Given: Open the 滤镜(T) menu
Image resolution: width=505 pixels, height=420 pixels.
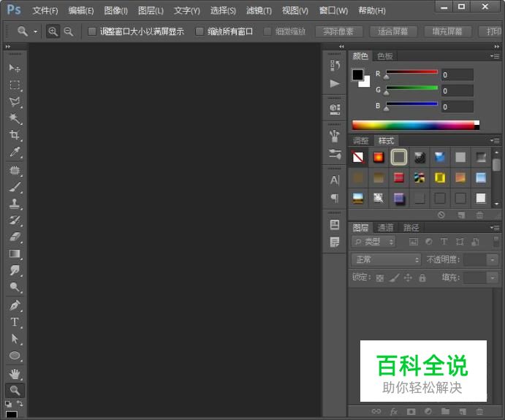Looking at the screenshot, I should click(259, 11).
